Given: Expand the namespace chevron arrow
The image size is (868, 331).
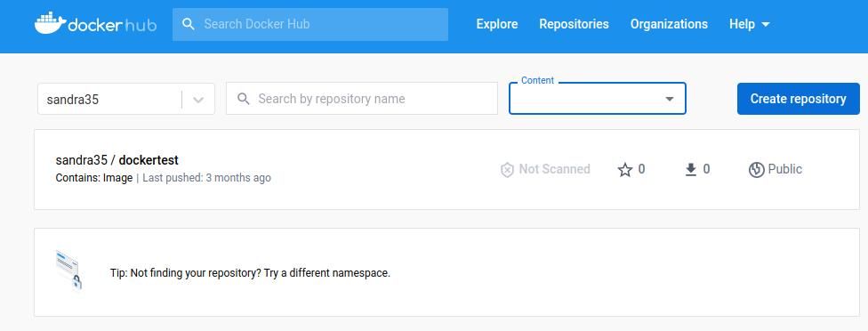Looking at the screenshot, I should click(198, 100).
